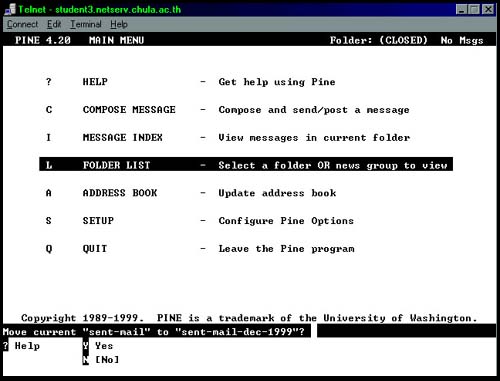The height and width of the screenshot is (381, 500).
Task: Click the ? shortcut beside HELP entry
Action: coord(49,82)
